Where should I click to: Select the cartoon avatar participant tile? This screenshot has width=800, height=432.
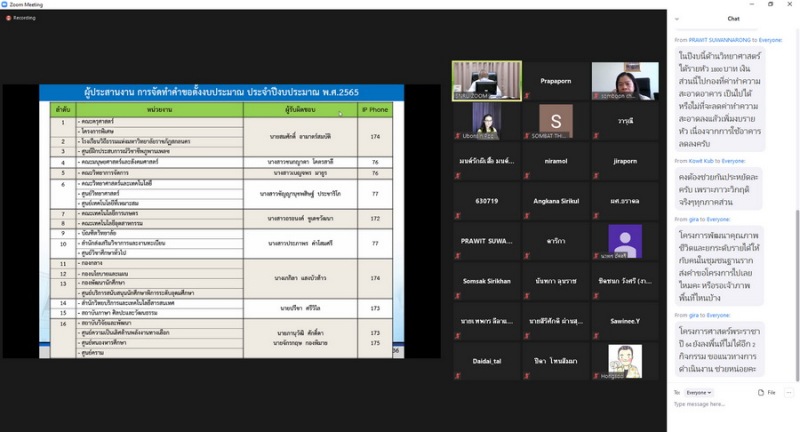tap(625, 360)
